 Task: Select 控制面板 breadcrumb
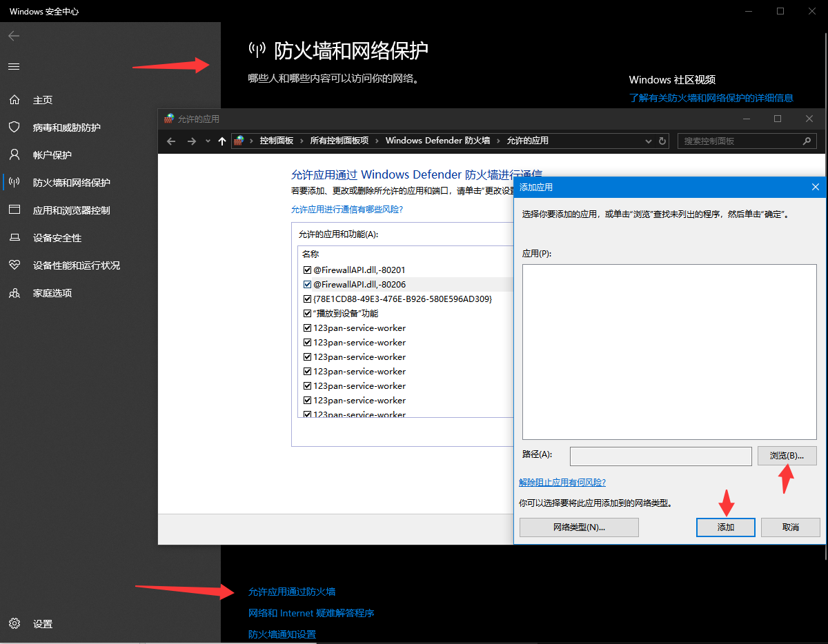pyautogui.click(x=277, y=141)
